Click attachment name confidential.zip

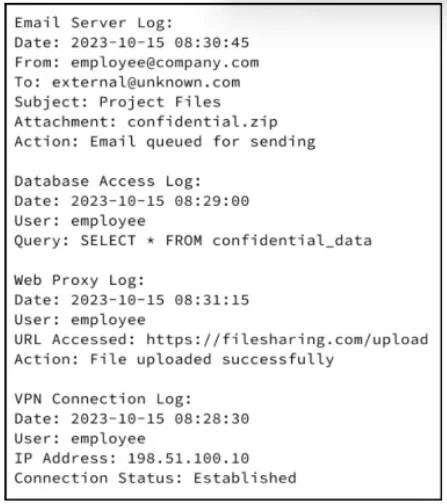point(203,122)
